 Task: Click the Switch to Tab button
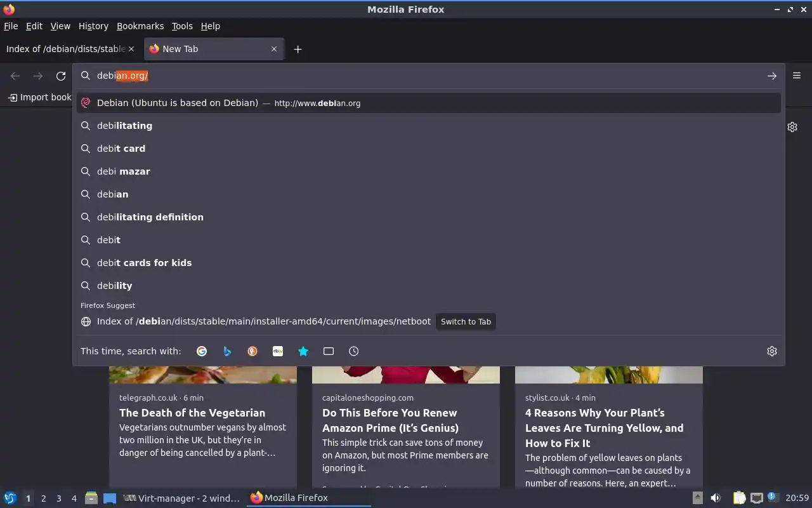click(x=466, y=321)
